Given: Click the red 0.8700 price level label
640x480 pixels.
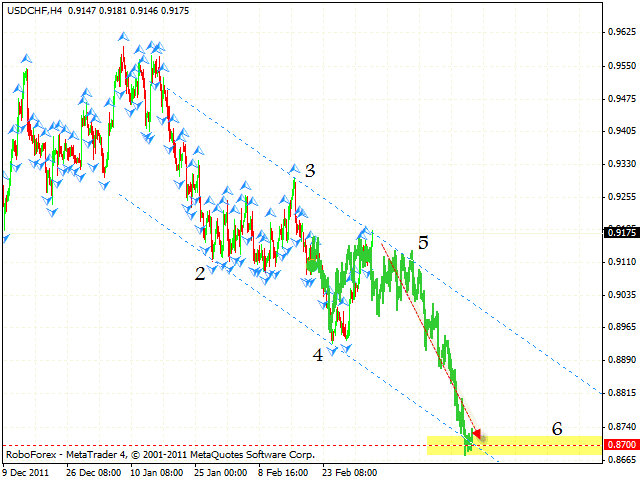Looking at the screenshot, I should pyautogui.click(x=620, y=443).
